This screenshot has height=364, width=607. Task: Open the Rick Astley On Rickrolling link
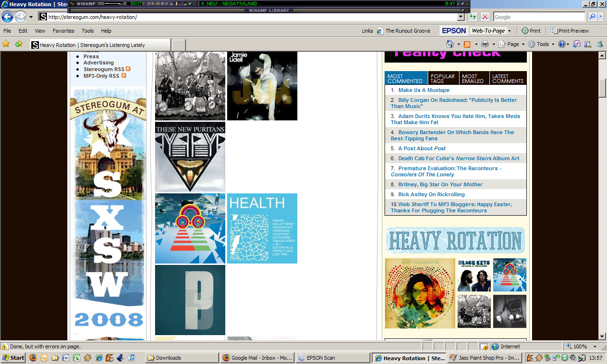431,194
